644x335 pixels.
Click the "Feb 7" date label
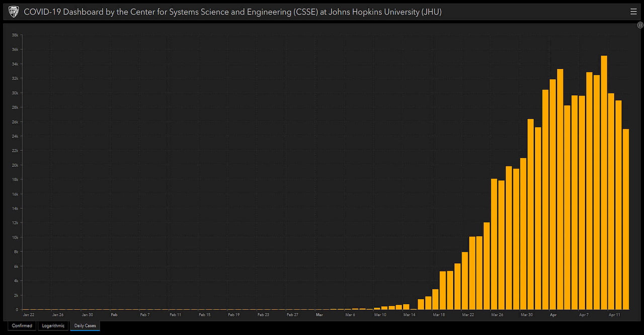(145, 315)
